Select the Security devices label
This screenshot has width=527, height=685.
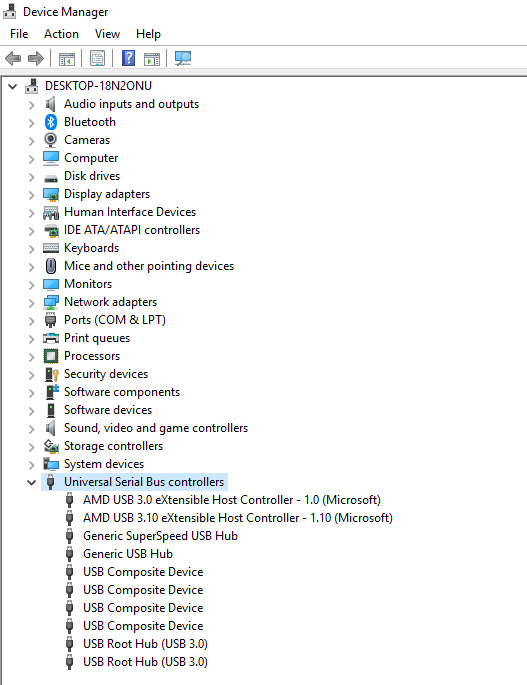(106, 374)
